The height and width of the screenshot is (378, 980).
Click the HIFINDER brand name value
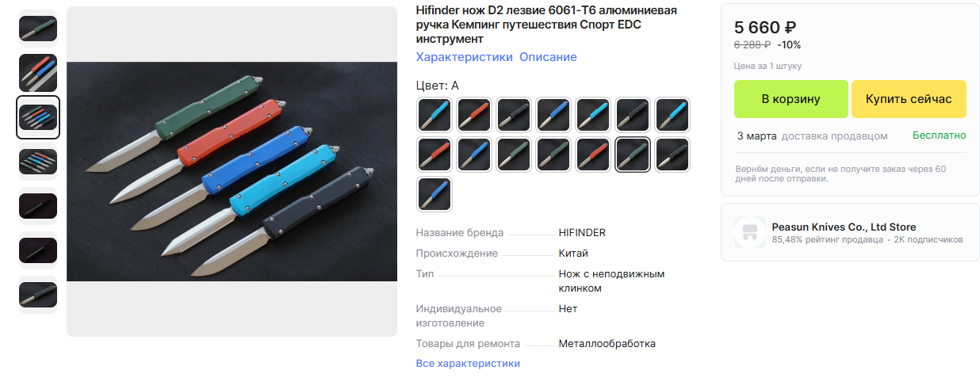(x=582, y=233)
